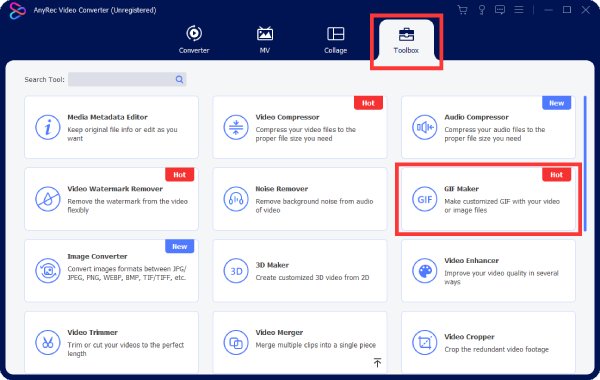Open the Converter tab
The height and width of the screenshot is (380, 600).
pyautogui.click(x=194, y=39)
